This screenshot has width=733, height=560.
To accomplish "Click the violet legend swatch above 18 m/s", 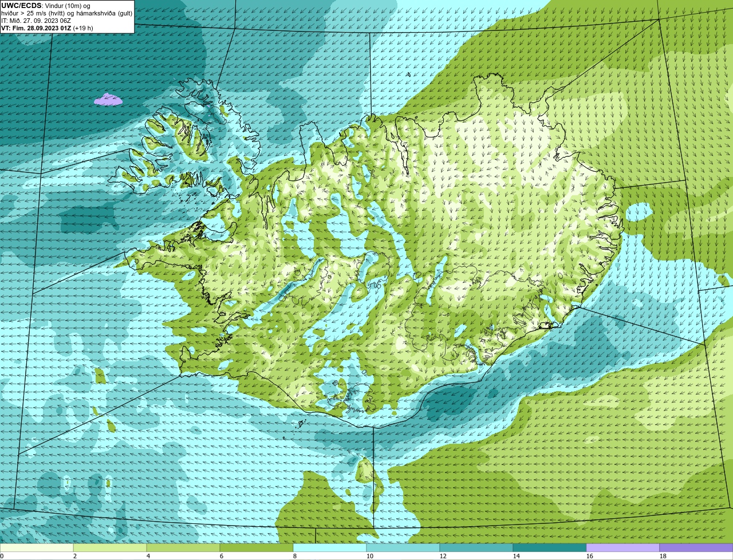I will (x=696, y=547).
